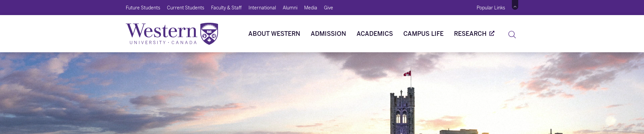Visit the Future Students link

tap(143, 8)
